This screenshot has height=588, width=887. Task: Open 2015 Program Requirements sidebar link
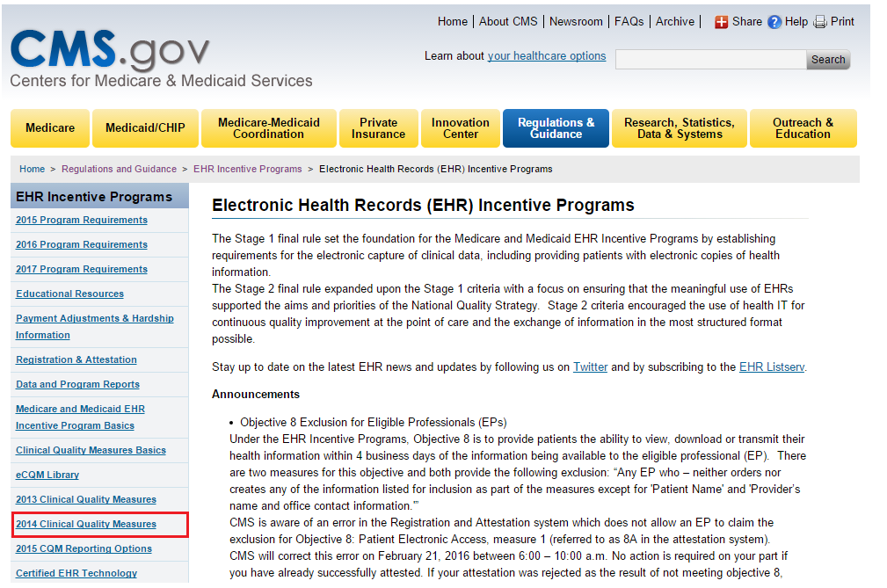(82, 220)
